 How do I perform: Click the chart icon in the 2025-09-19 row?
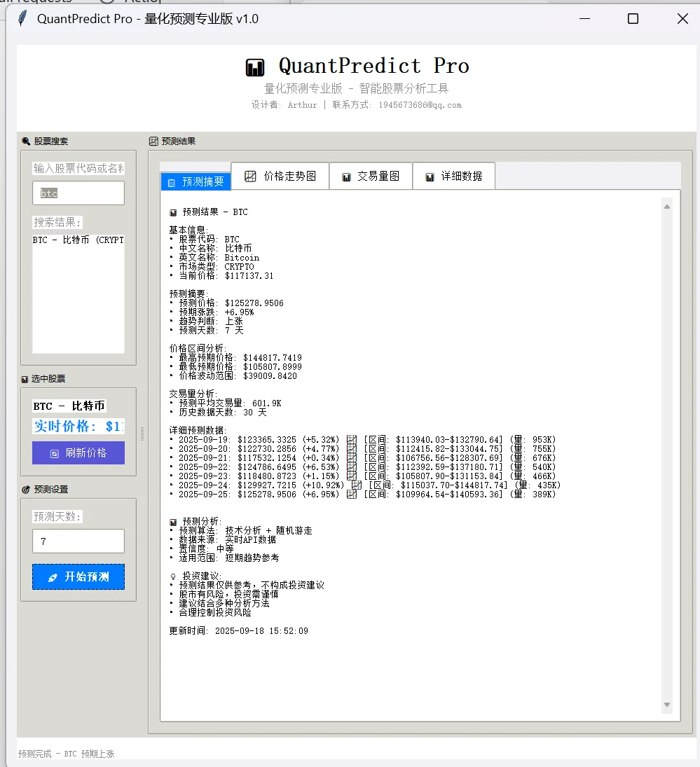[x=352, y=440]
